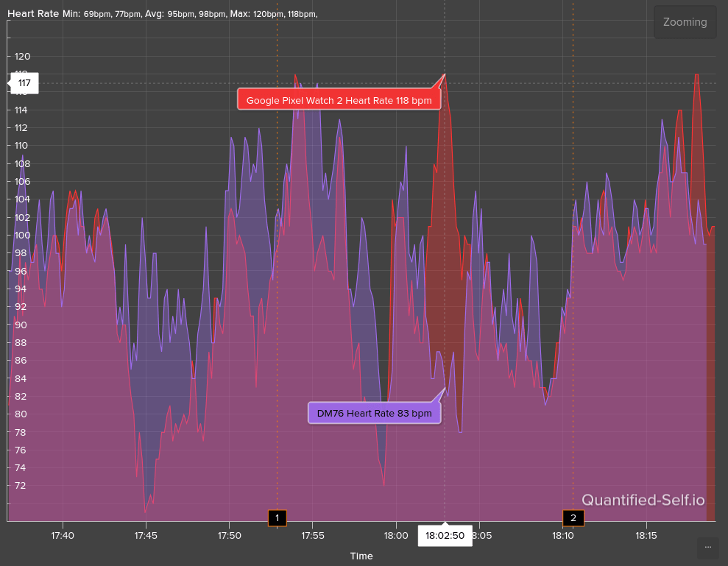Viewport: 728px width, 566px height.
Task: Open the three-dots chart options menu
Action: pos(707,547)
